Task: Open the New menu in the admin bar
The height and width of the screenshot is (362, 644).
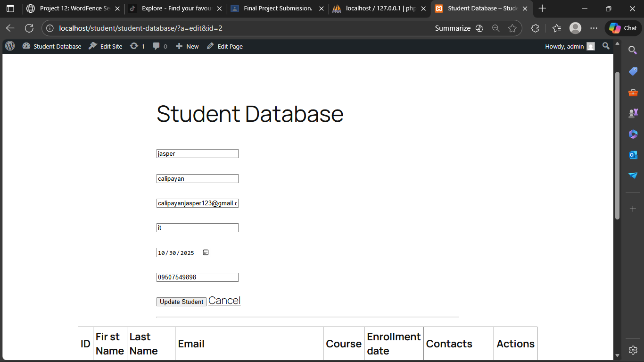Action: 187,46
